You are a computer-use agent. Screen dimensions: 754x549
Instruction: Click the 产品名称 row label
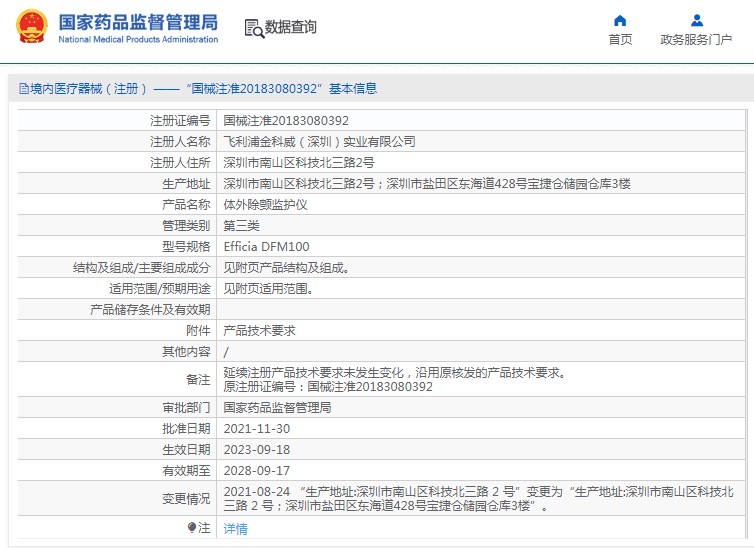click(186, 205)
